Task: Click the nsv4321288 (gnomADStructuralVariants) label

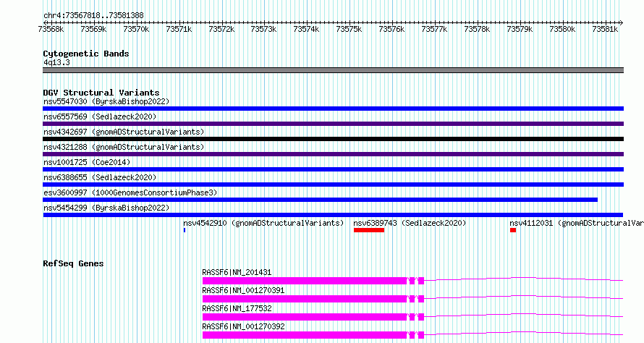Action: coord(124,147)
